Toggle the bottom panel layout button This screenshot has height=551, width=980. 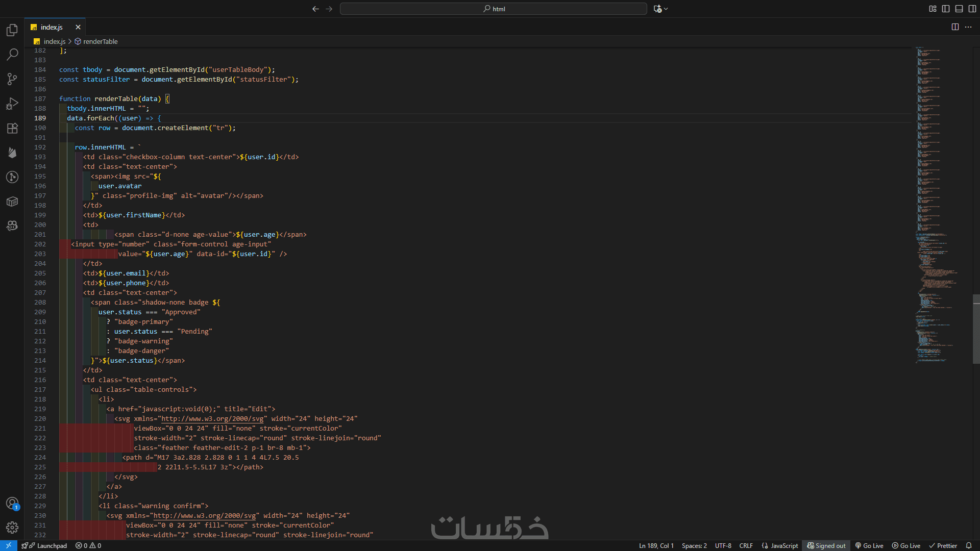(959, 9)
